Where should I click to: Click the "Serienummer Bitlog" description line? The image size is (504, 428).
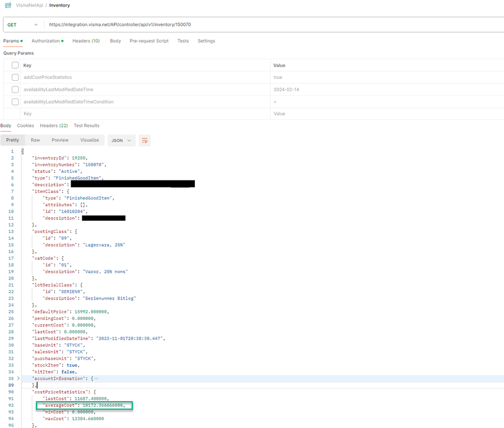[x=89, y=299]
